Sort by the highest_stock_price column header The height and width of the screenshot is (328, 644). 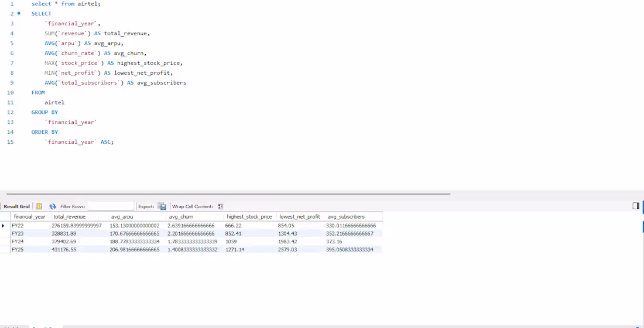click(x=249, y=216)
